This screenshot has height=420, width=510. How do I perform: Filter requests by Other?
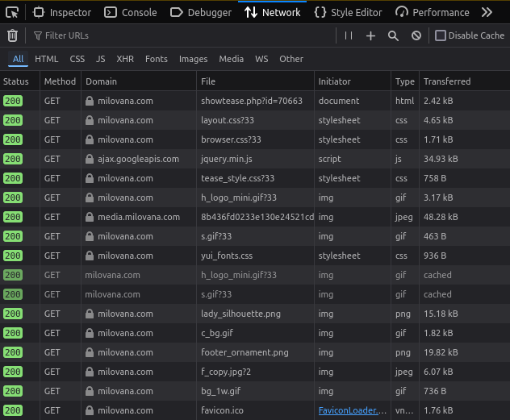point(291,59)
